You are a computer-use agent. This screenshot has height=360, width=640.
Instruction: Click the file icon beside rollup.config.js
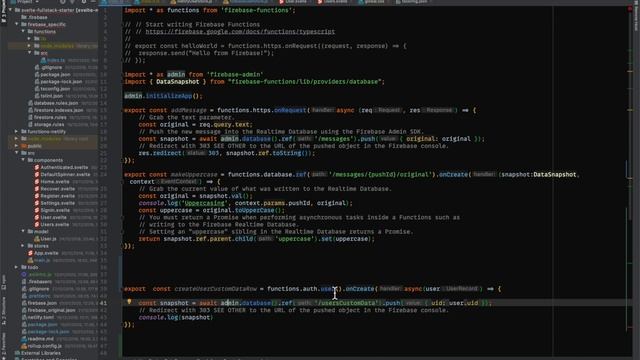pyautogui.click(x=24, y=346)
